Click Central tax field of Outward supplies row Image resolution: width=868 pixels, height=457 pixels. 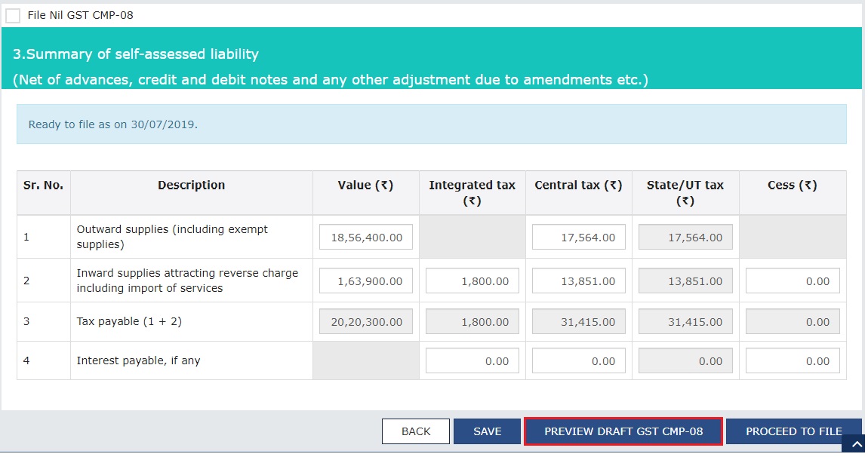pyautogui.click(x=580, y=236)
